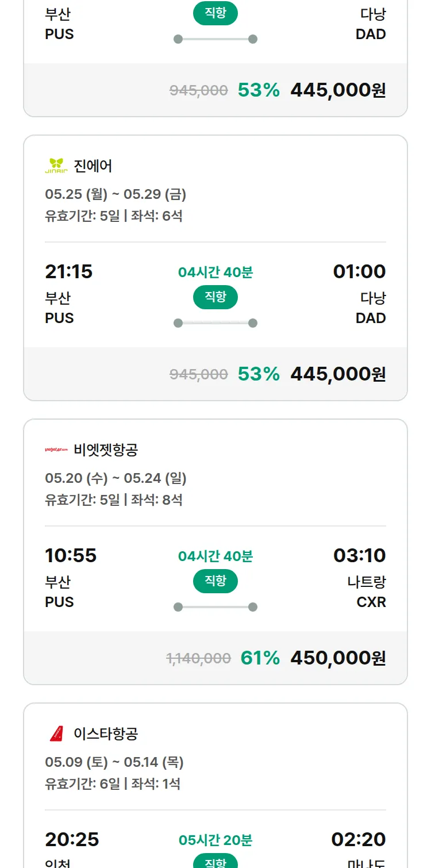This screenshot has height=868, width=431.
Task: Tap the 직항 badge in the 진에어 card
Action: click(215, 297)
